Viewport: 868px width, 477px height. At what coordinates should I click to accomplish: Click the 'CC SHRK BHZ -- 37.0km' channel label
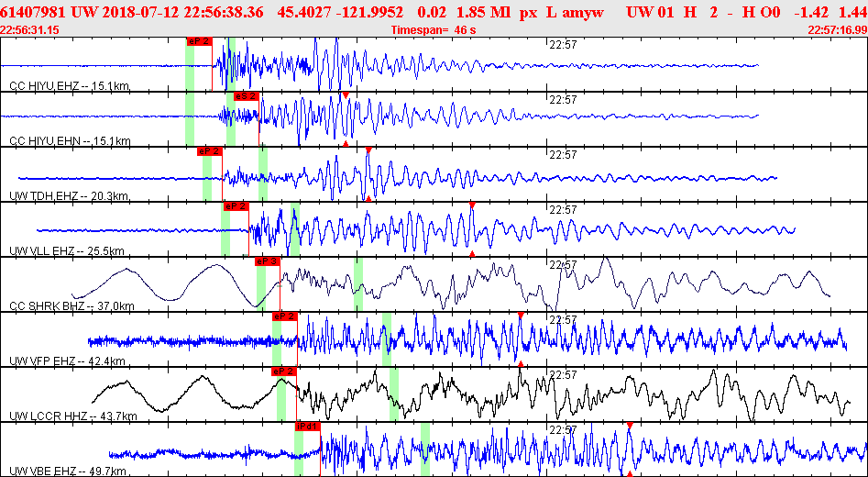(72, 306)
